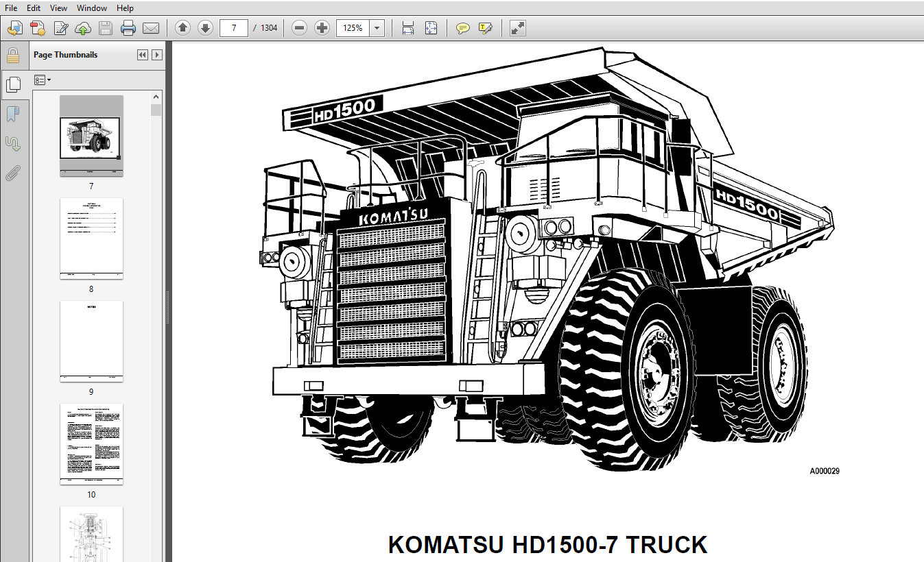Click the Add Sticky Note icon
The height and width of the screenshot is (562, 924).
(463, 28)
